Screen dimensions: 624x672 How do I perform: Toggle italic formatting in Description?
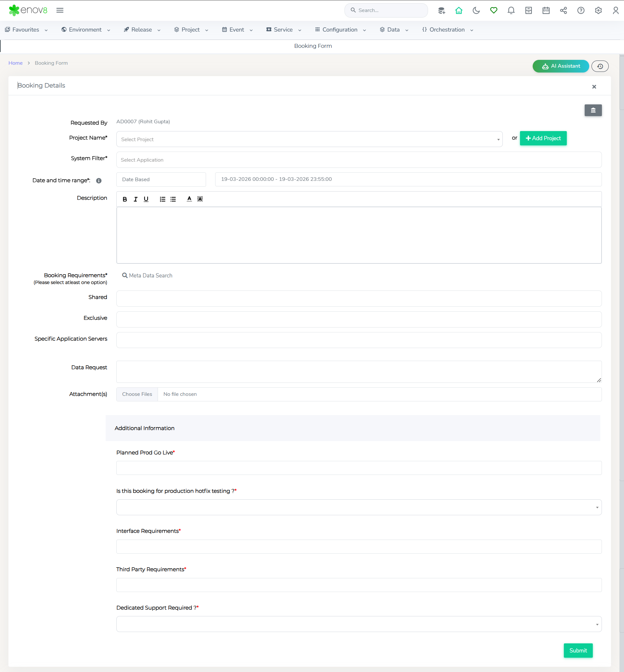pos(136,199)
